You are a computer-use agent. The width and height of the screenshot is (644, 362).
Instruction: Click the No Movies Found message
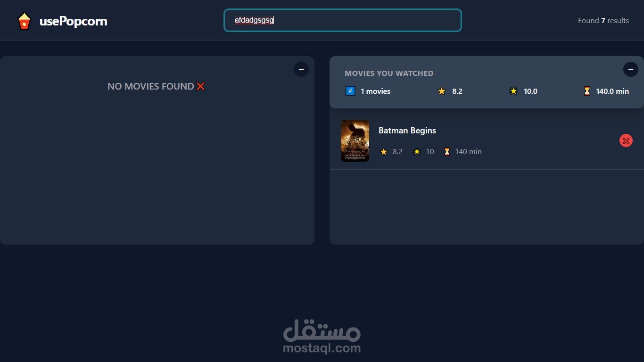(x=157, y=86)
